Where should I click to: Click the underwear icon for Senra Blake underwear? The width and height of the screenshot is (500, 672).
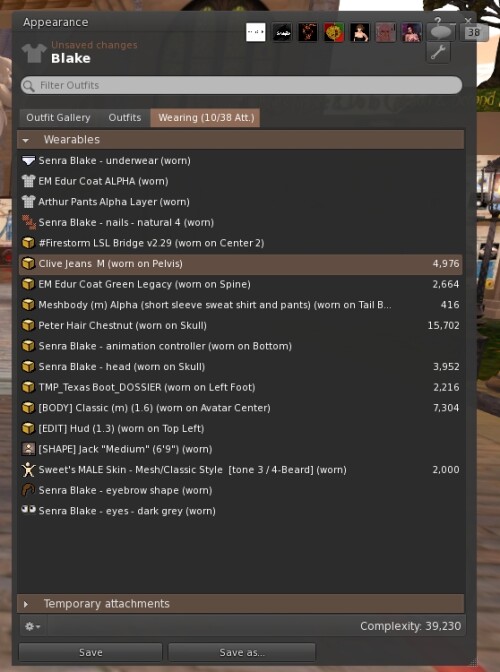pyautogui.click(x=28, y=161)
